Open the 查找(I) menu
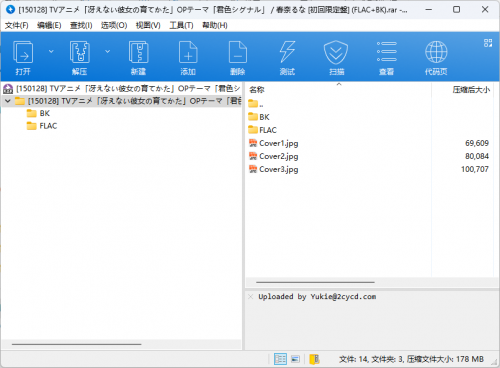 (81, 25)
